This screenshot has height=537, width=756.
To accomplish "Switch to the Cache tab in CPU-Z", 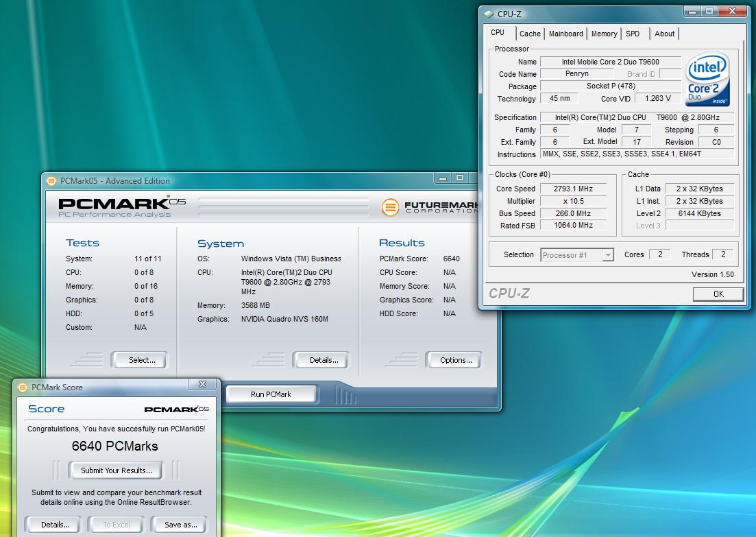I will [530, 34].
